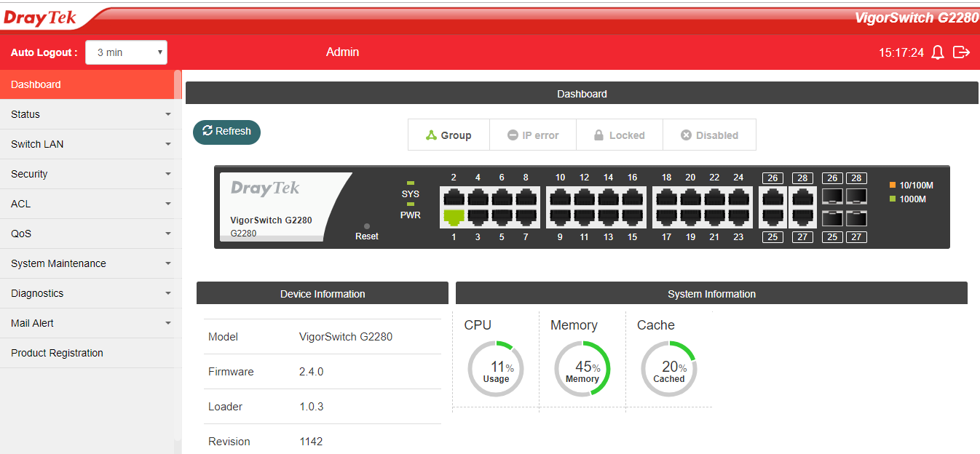Select the green active port 1
Image resolution: width=980 pixels, height=454 pixels.
coord(454,217)
